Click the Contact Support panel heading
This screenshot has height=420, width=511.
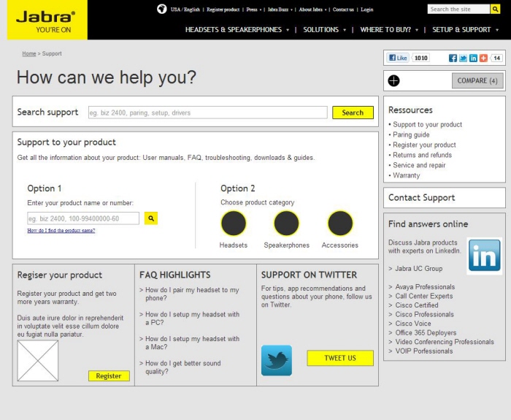pos(421,198)
